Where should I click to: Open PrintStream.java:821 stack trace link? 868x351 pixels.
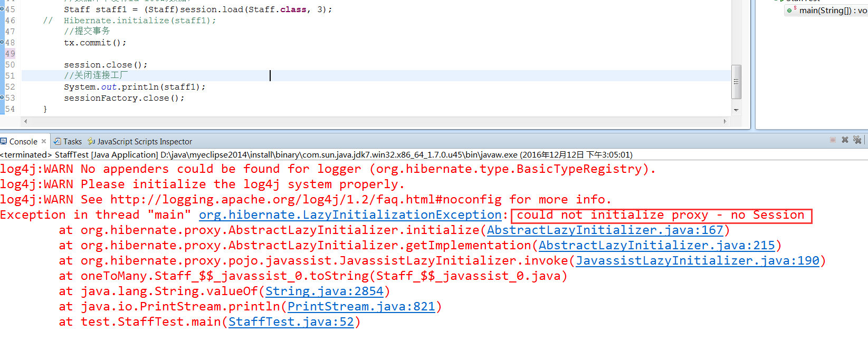coord(361,307)
